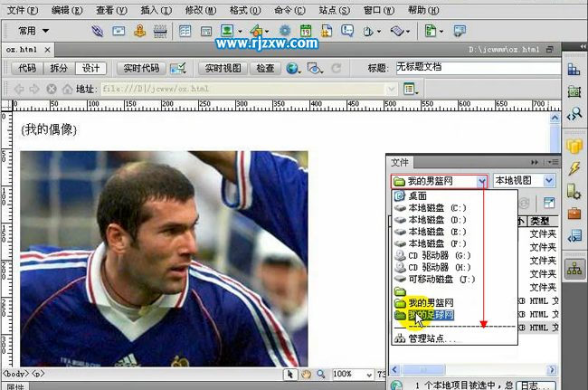
Task: Open the 本地视图 view dropdown
Action: 525,181
